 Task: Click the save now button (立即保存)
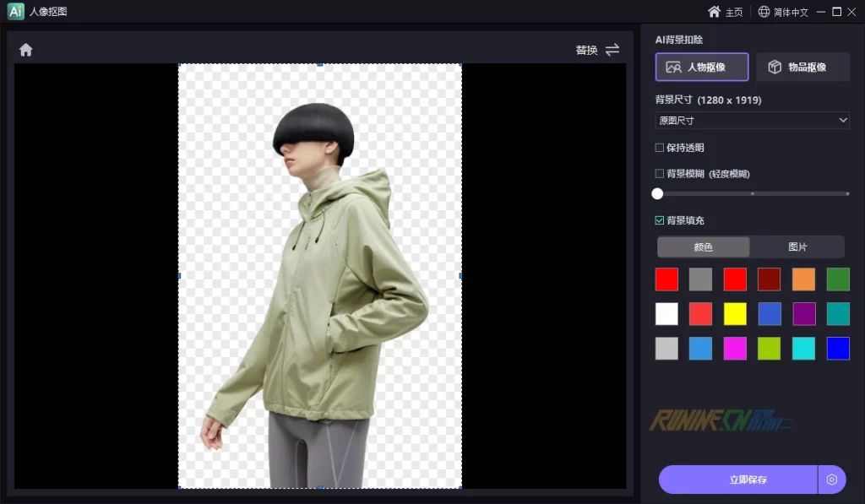[x=737, y=480]
